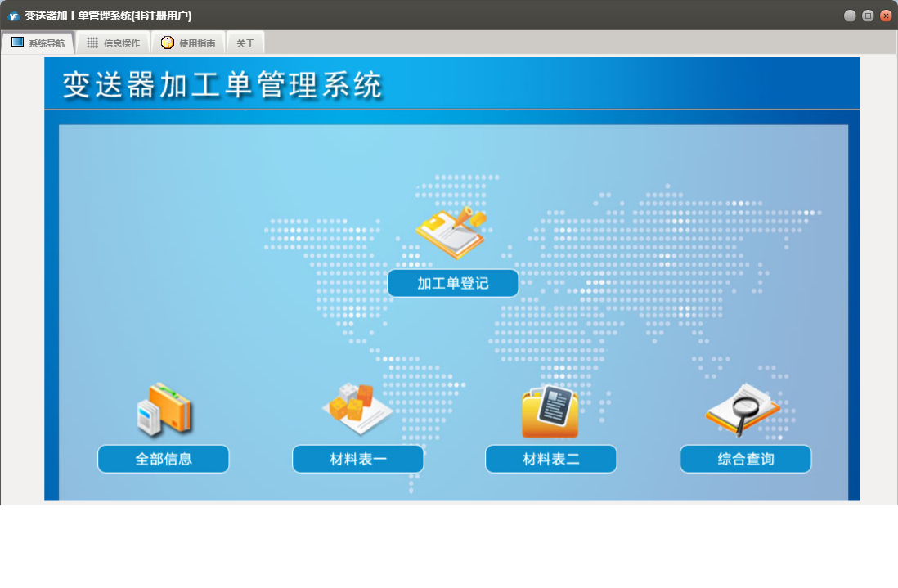Viewport: 898px width, 588px height.
Task: Switch to the 系统导航 tab
Action: pyautogui.click(x=38, y=43)
